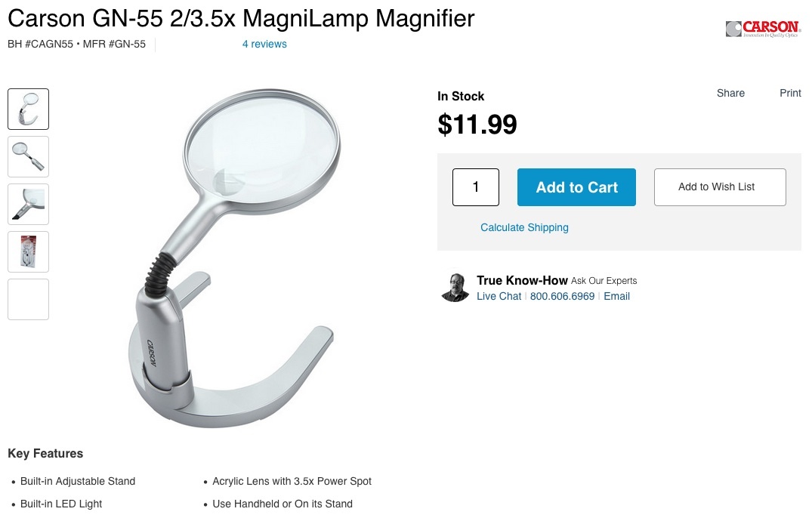Screen dimensions: 812x521
Task: Call the 800.606.6969 phone link
Action: (562, 296)
